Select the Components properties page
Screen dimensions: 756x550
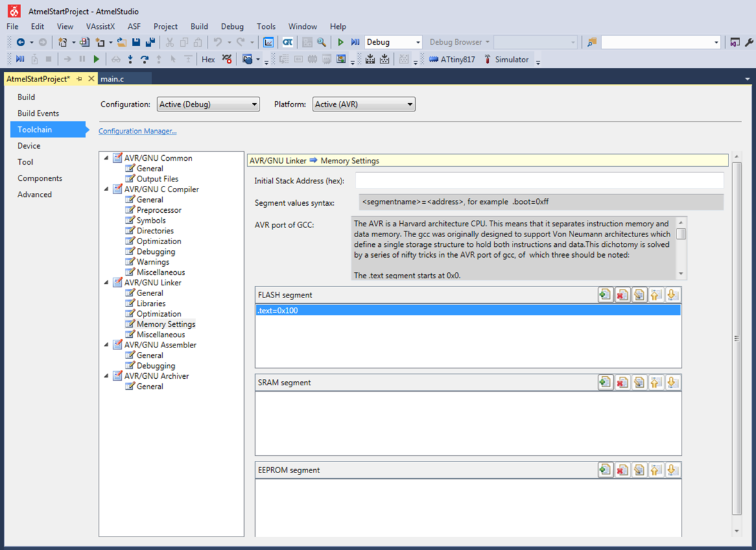40,178
